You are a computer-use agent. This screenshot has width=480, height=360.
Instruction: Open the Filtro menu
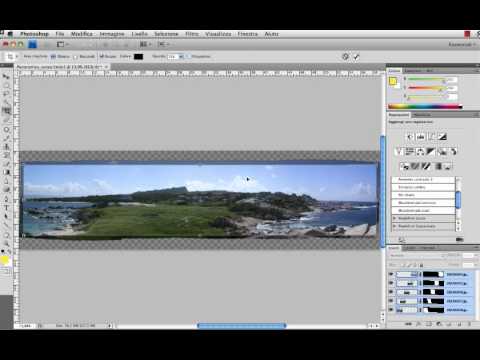point(192,34)
